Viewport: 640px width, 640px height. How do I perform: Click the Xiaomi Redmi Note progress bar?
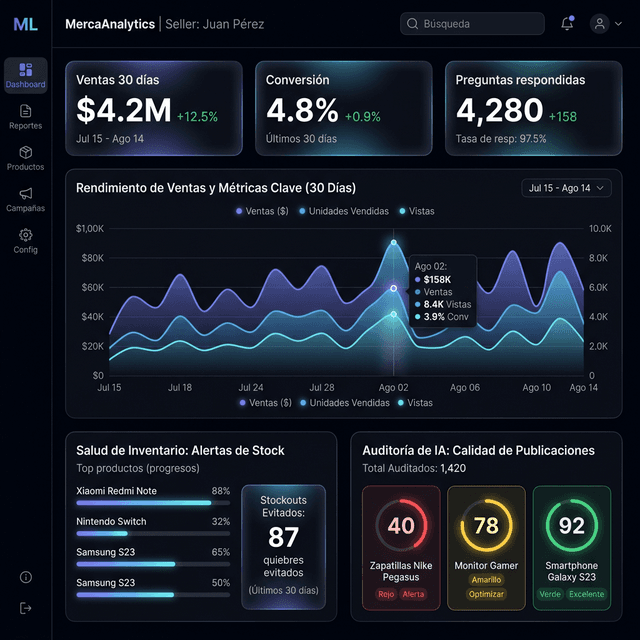(153, 503)
